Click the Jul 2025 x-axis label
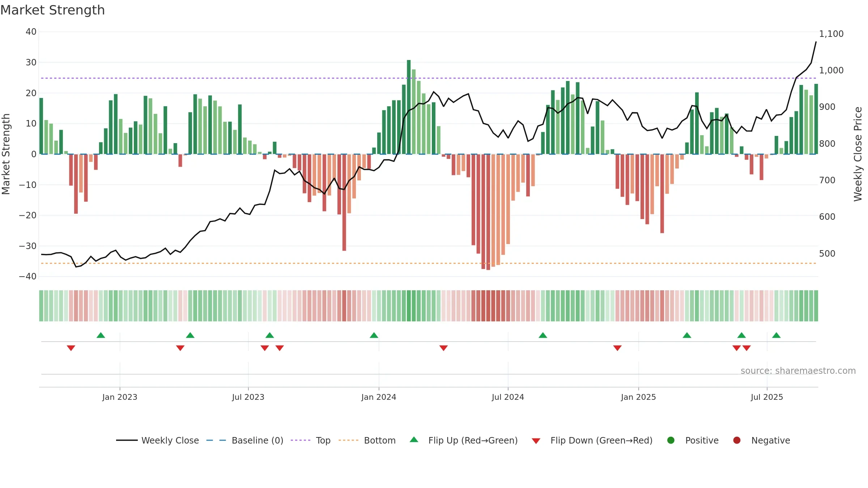The image size is (868, 488). (x=767, y=397)
